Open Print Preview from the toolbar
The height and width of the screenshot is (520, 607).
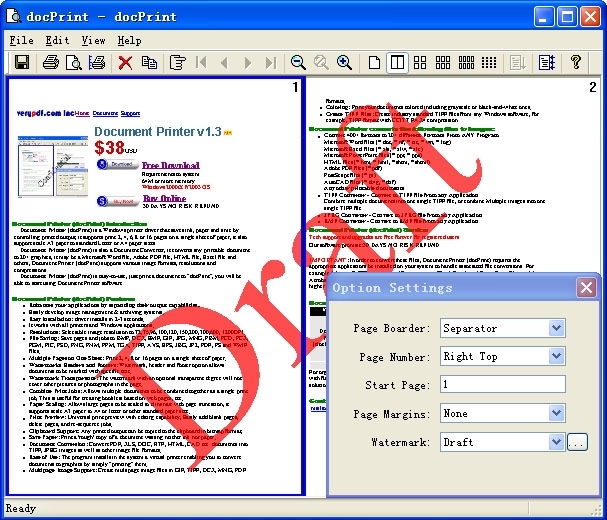(x=74, y=62)
